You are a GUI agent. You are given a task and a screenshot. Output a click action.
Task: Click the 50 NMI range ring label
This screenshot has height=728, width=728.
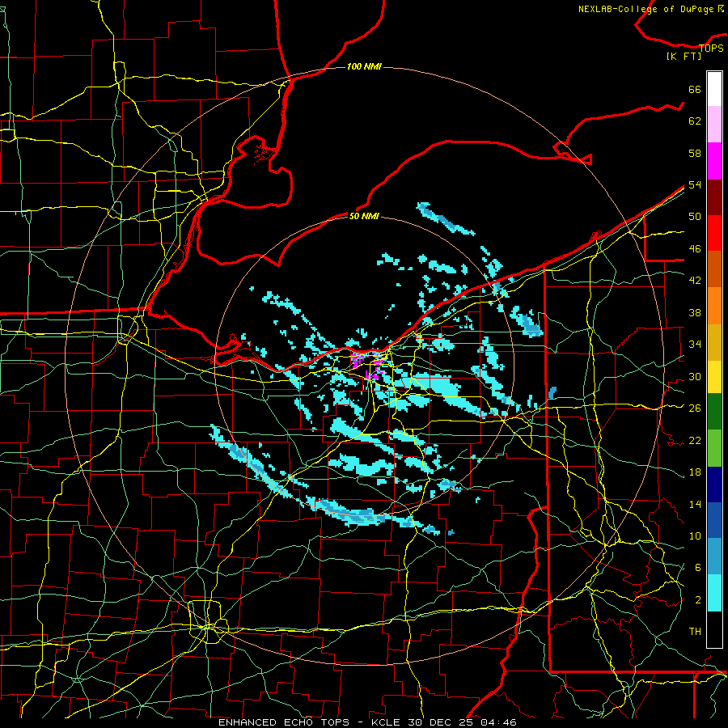point(364,216)
